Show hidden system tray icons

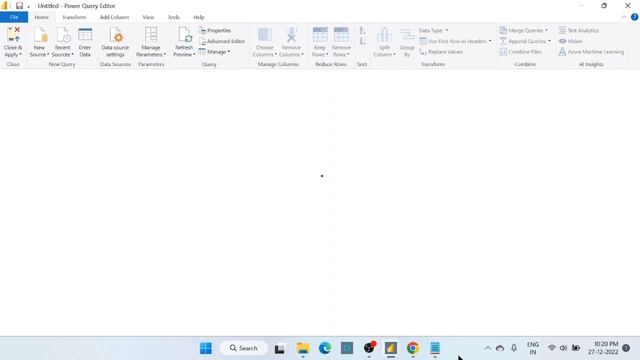pos(488,348)
